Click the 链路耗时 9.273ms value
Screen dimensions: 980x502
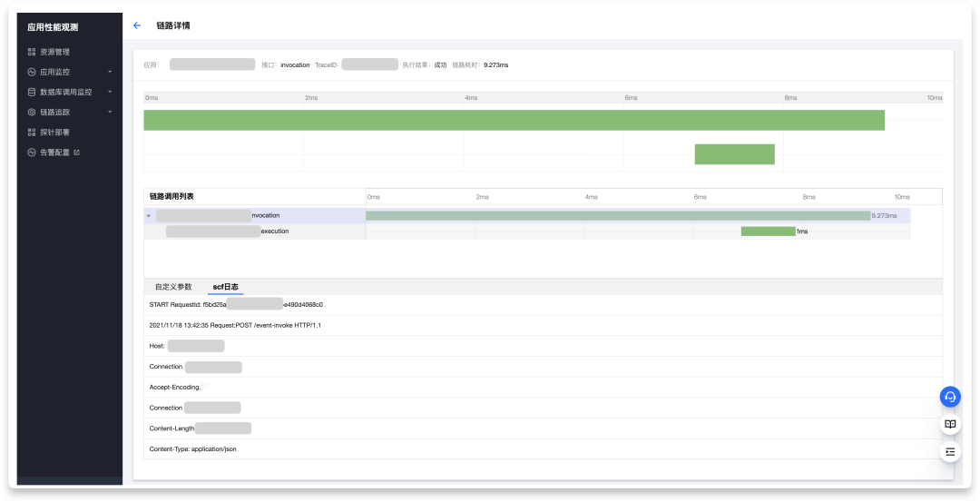click(x=495, y=65)
